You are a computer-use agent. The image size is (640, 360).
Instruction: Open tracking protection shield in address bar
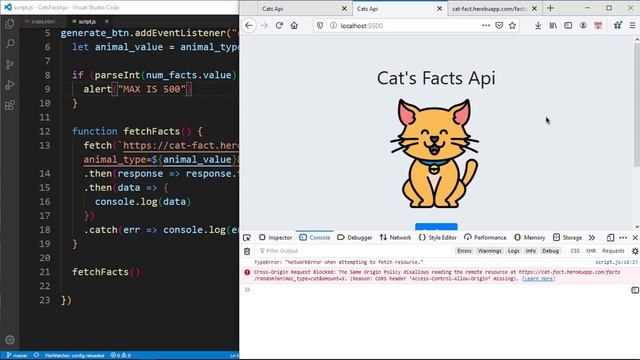click(x=320, y=25)
